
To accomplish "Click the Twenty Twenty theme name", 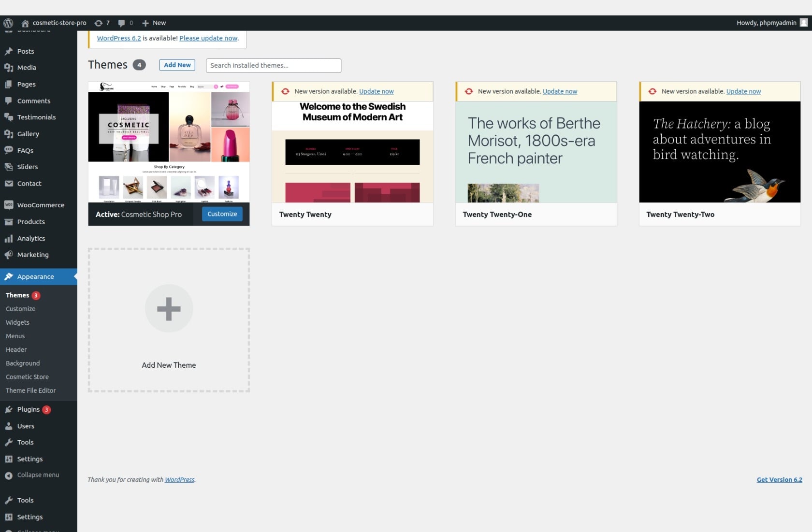I will click(x=305, y=215).
